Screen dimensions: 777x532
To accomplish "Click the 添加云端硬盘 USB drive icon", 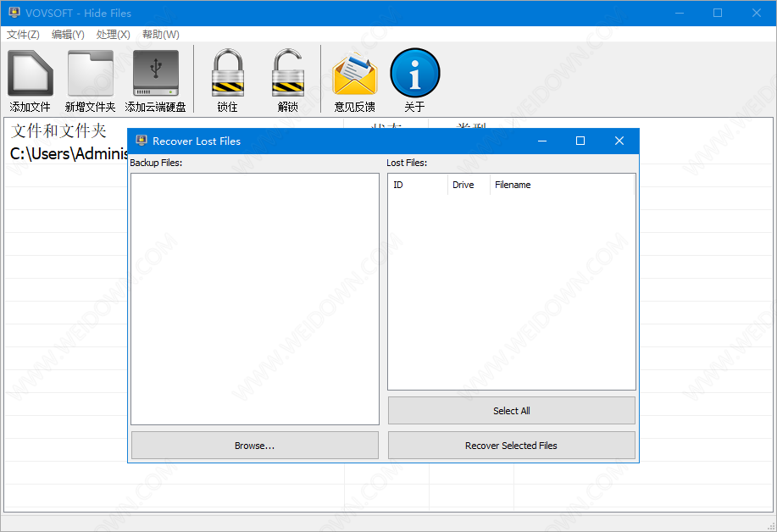I will (x=156, y=72).
